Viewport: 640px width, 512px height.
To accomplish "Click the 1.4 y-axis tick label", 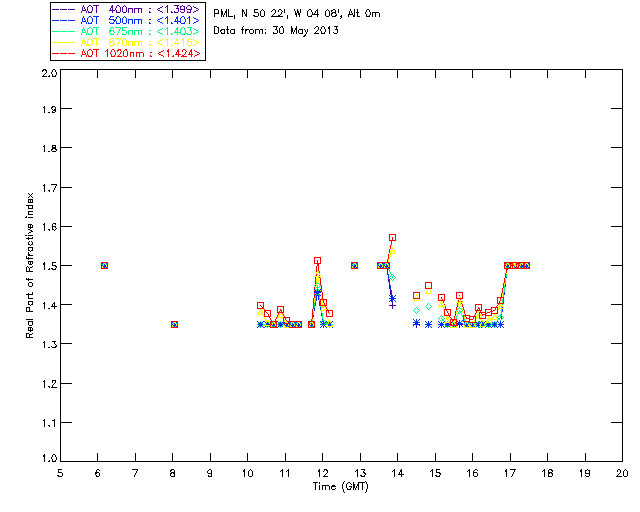I will click(x=49, y=305).
